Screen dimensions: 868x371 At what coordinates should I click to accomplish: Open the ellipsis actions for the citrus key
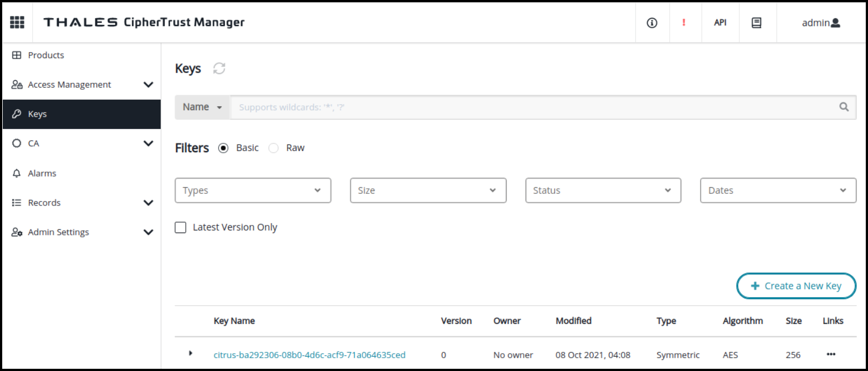click(x=831, y=354)
